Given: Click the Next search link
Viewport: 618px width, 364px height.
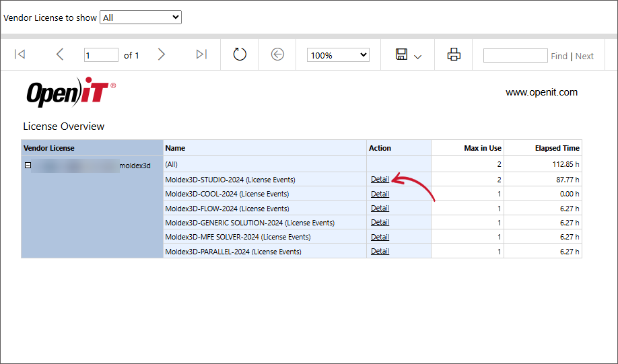Looking at the screenshot, I should click(x=584, y=57).
